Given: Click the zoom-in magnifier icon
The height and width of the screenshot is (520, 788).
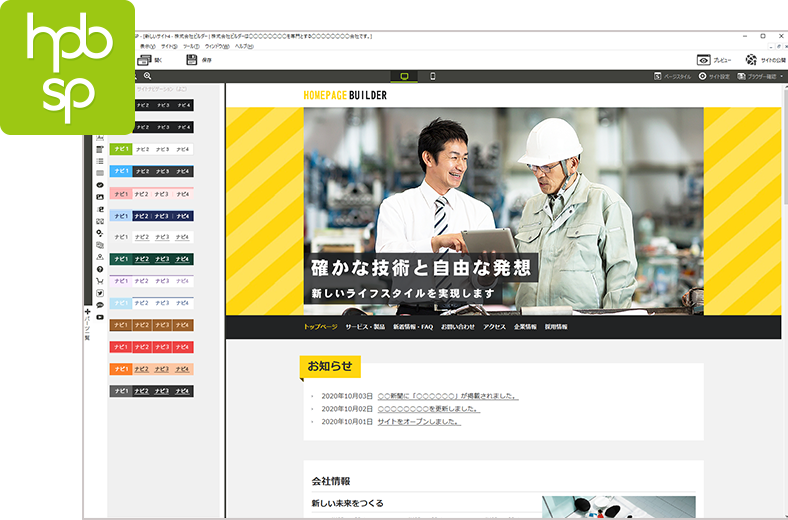Looking at the screenshot, I should 147,76.
